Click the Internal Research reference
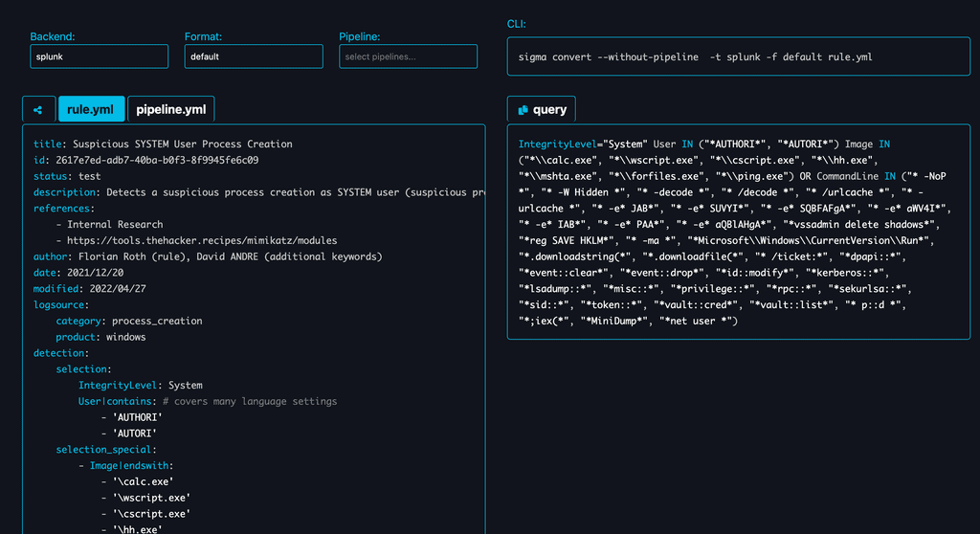The image size is (980, 534). (109, 225)
